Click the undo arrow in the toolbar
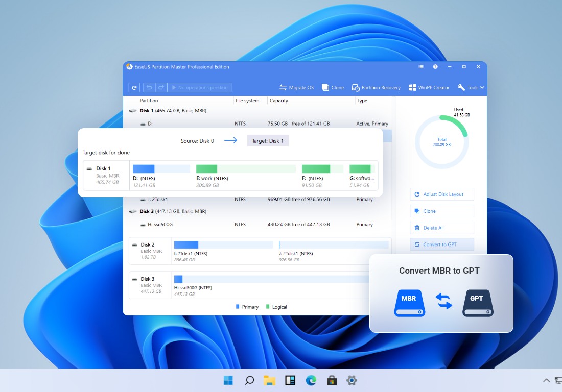562x392 pixels. (149, 88)
